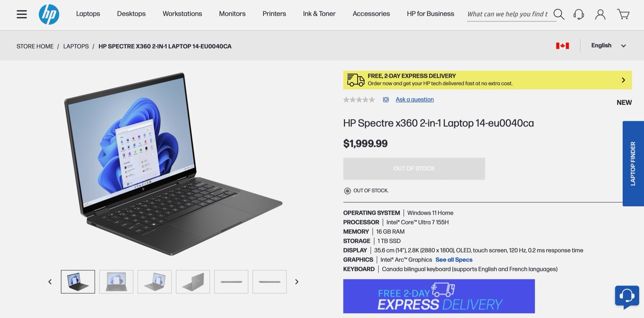644x318 pixels.
Task: Open the Ink & Toner menu
Action: coord(319,14)
